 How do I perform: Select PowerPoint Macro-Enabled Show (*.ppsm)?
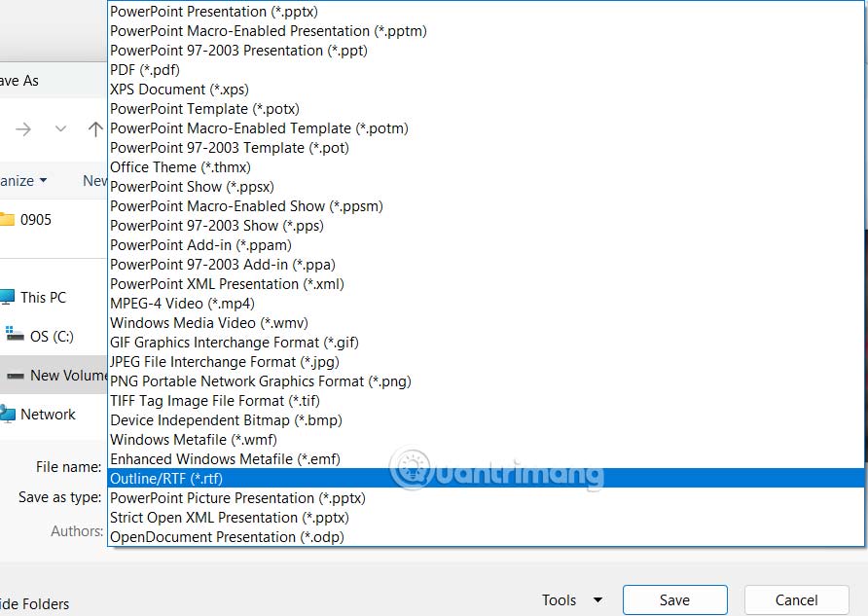(x=486, y=206)
